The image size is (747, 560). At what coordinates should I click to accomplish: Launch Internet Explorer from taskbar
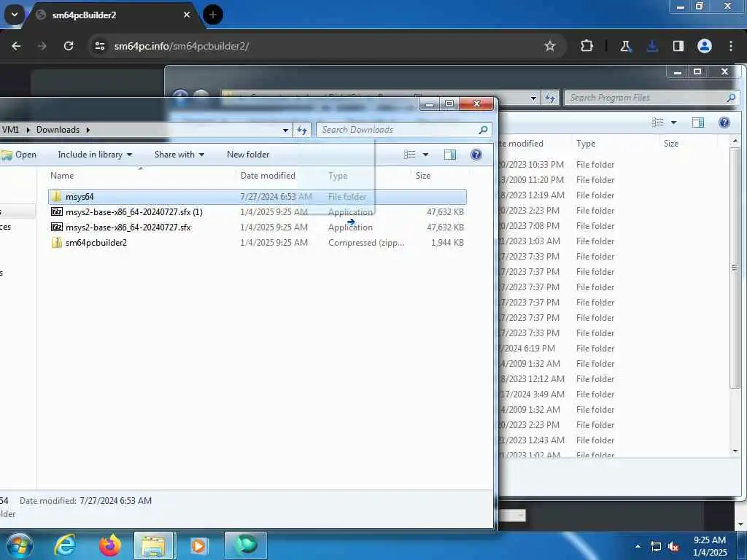[65, 545]
